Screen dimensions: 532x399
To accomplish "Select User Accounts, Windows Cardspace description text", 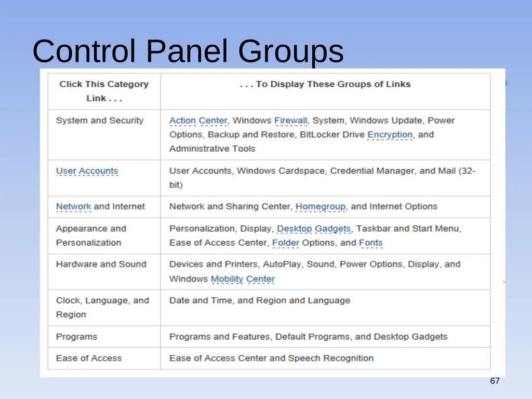I will click(x=322, y=178).
